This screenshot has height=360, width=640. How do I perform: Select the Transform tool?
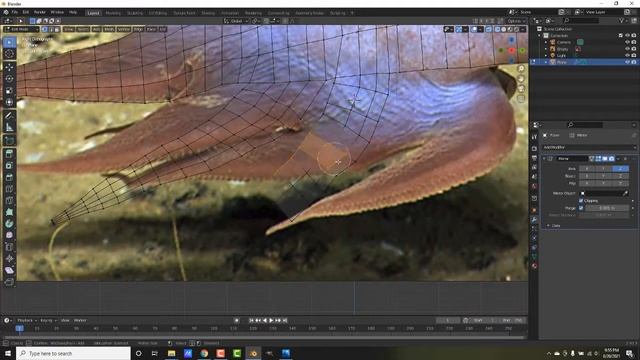[9, 102]
